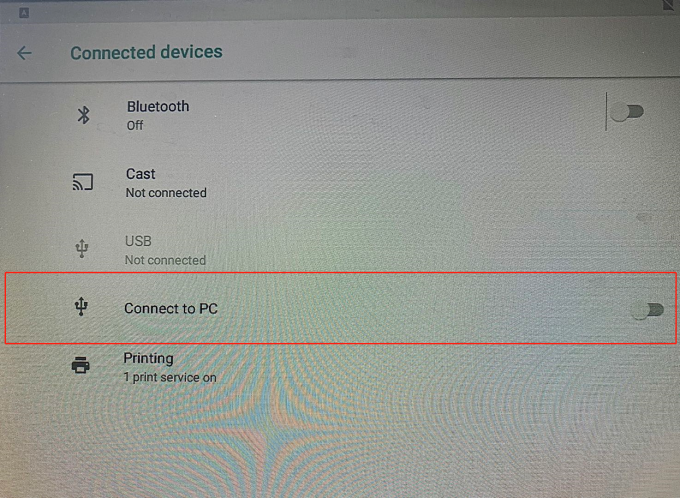Select the USB label text

point(138,241)
